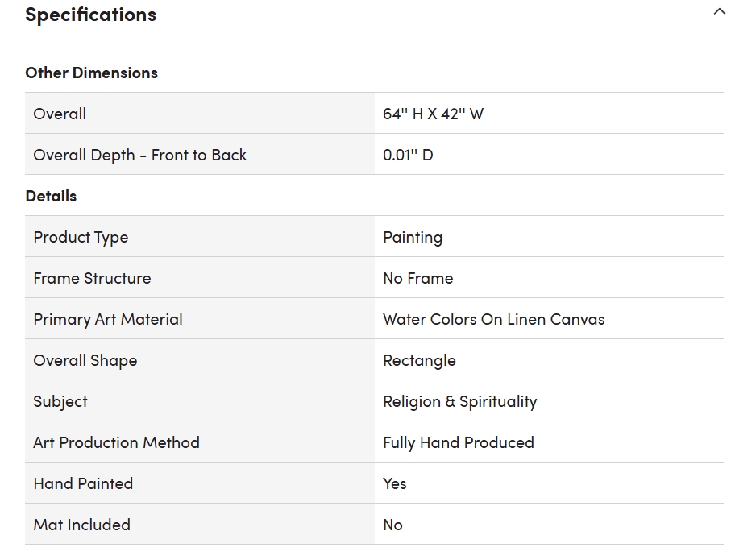The width and height of the screenshot is (731, 560).
Task: Click the Details subheading
Action: (51, 196)
